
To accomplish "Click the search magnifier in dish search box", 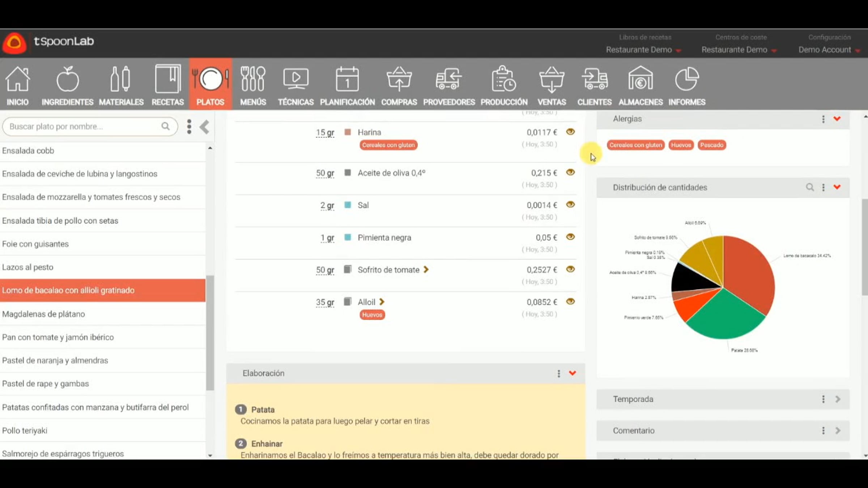I will [x=165, y=126].
